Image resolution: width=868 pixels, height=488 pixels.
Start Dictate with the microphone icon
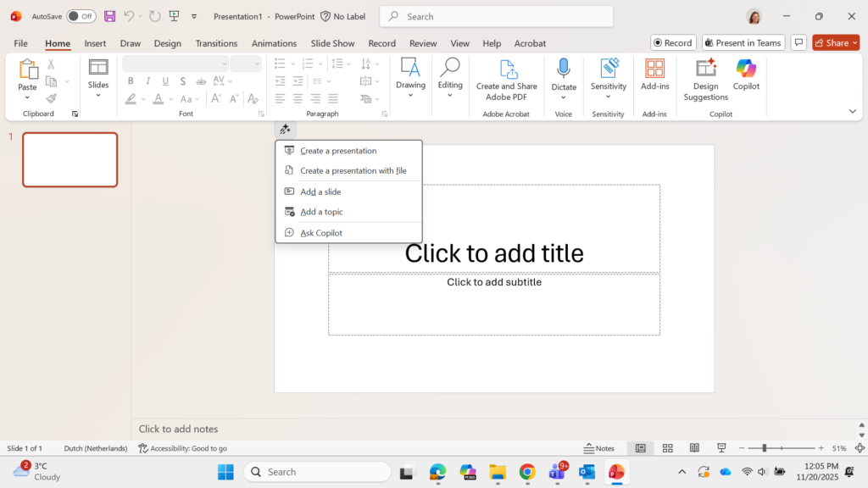coord(564,70)
